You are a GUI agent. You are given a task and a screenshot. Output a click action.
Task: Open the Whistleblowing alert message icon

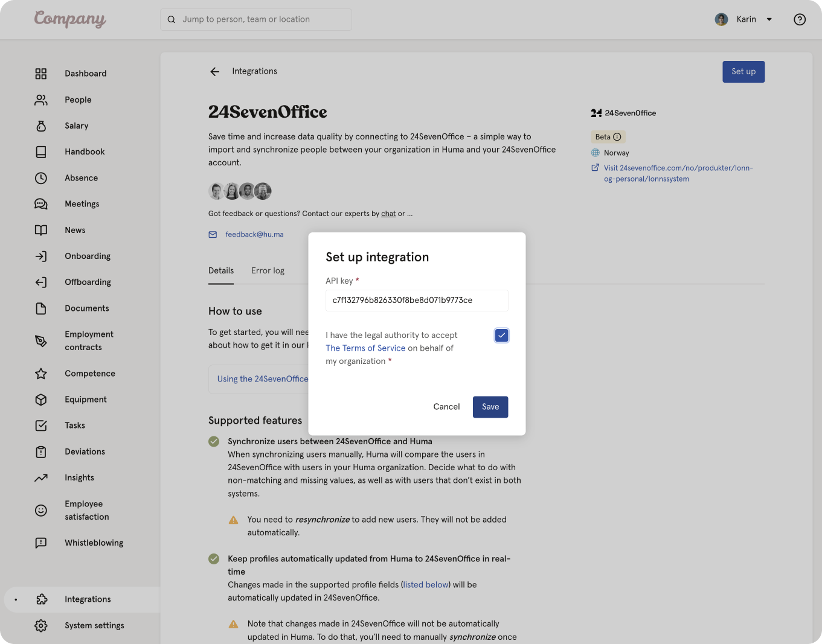41,543
